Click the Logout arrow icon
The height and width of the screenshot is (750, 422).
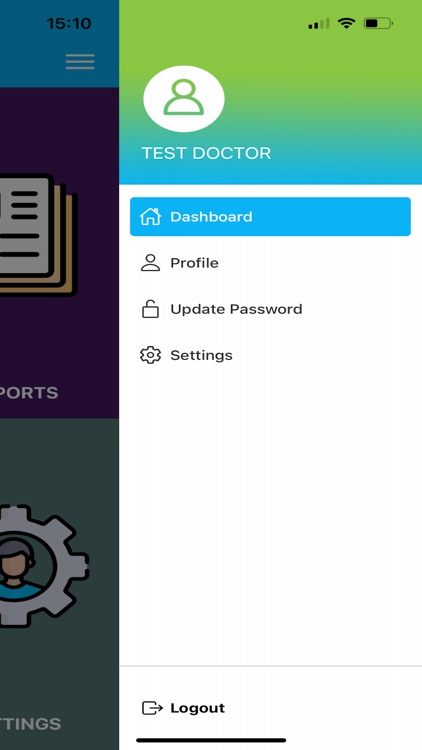click(152, 707)
